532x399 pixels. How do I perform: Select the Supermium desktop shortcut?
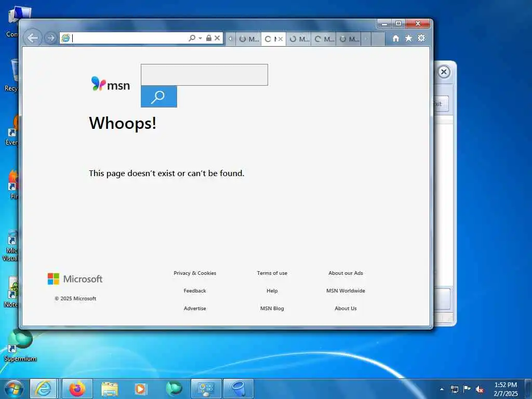coord(20,345)
